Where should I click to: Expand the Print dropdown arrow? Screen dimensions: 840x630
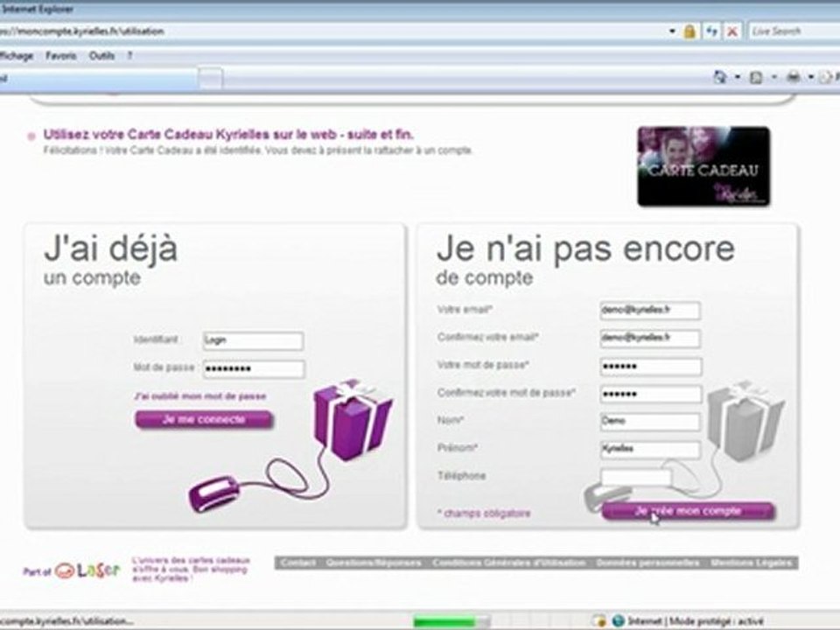pos(811,78)
